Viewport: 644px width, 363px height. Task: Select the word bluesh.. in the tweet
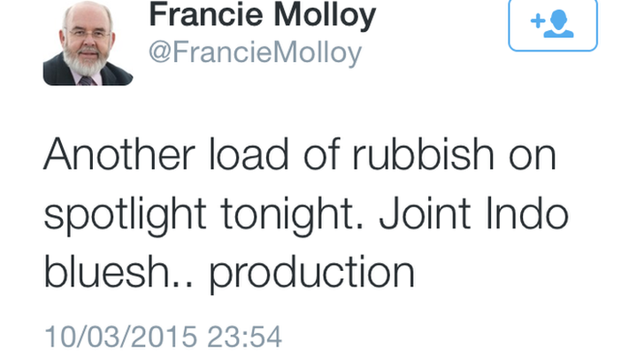pyautogui.click(x=119, y=272)
